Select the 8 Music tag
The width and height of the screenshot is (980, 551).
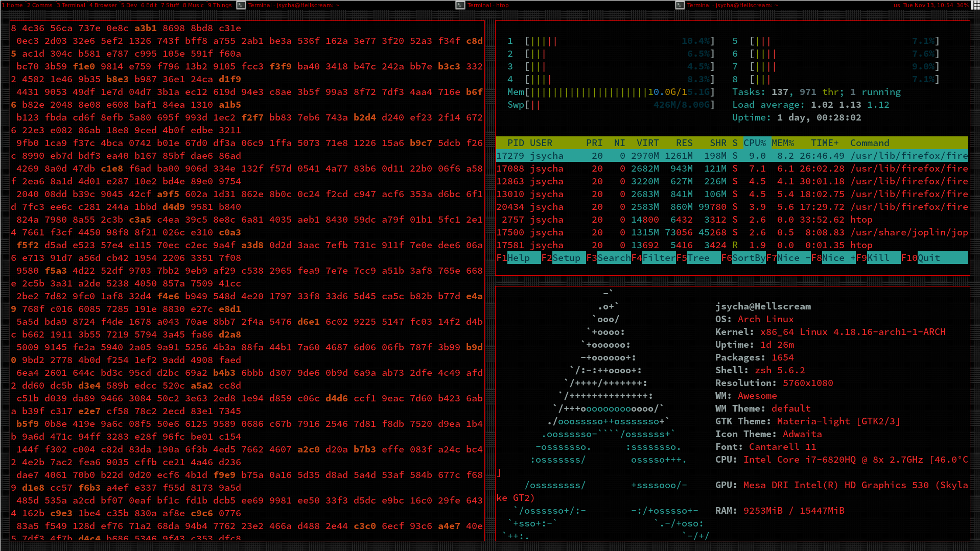[x=194, y=5]
